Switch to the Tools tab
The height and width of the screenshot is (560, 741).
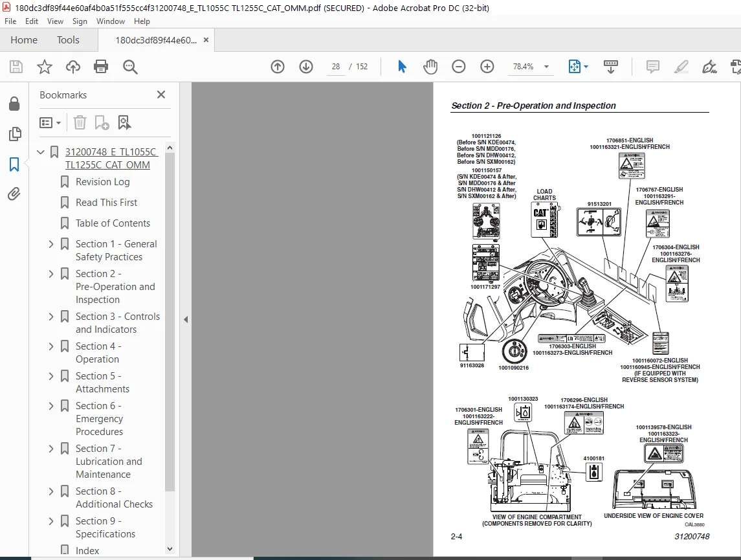coord(68,40)
